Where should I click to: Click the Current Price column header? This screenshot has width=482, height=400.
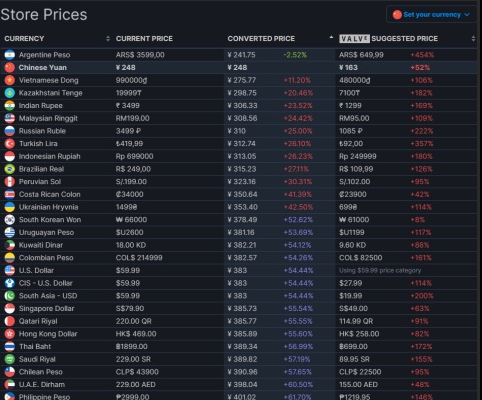(x=144, y=39)
